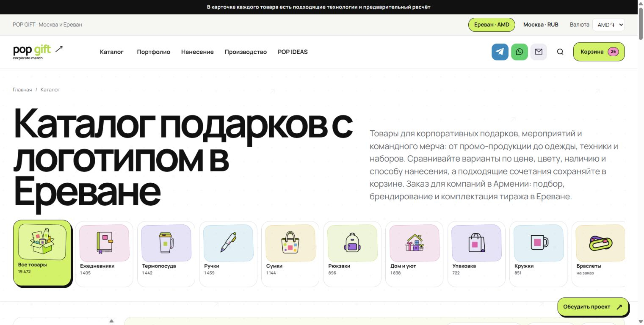Click the Каталог breadcrumb link
This screenshot has height=325, width=644.
click(x=50, y=90)
